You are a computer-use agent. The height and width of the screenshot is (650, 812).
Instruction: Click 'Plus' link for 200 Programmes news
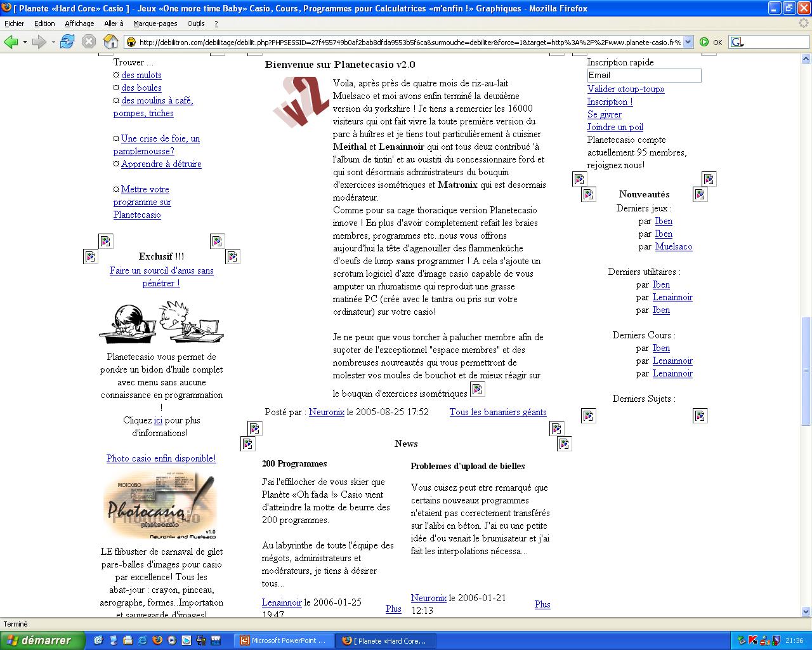[393, 609]
